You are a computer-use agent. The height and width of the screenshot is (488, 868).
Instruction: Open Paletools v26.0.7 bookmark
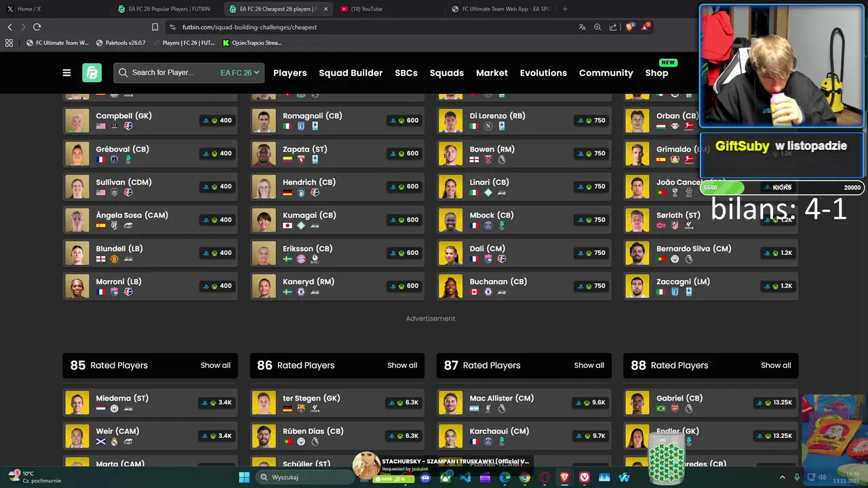point(121,43)
